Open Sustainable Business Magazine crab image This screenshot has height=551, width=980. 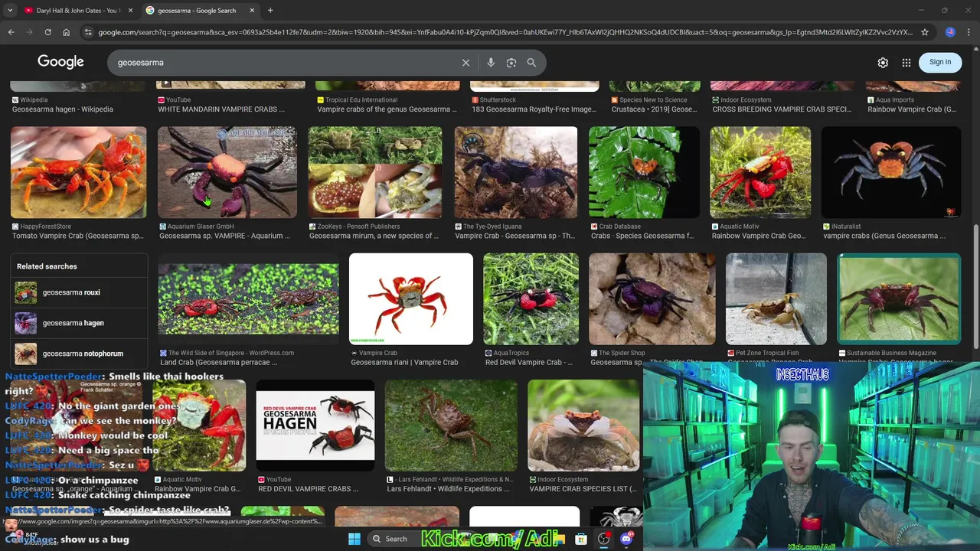[899, 299]
